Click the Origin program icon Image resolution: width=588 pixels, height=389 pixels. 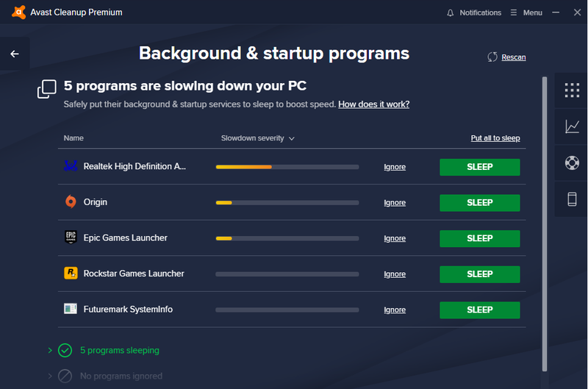pyautogui.click(x=71, y=202)
